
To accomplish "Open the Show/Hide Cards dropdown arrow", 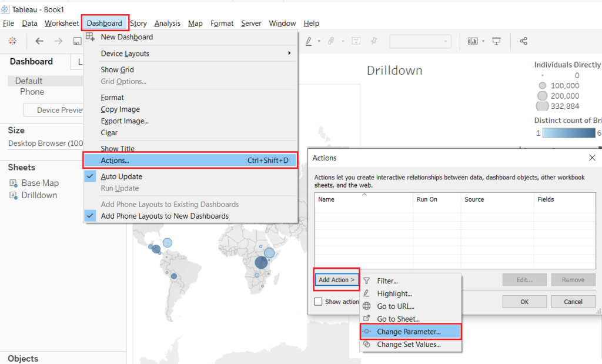I will point(483,41).
